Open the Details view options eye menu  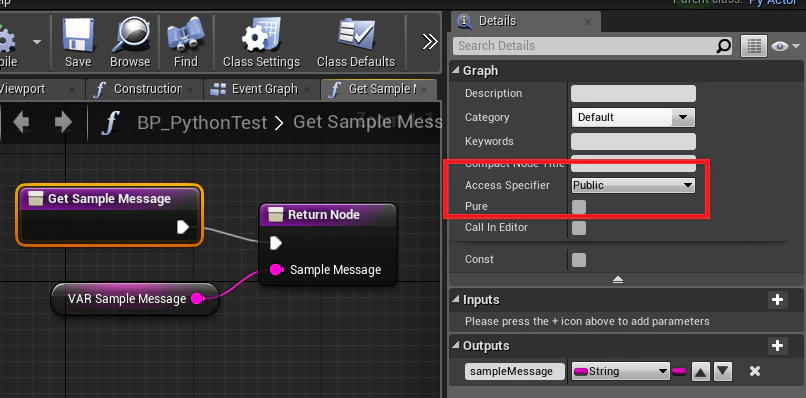785,46
